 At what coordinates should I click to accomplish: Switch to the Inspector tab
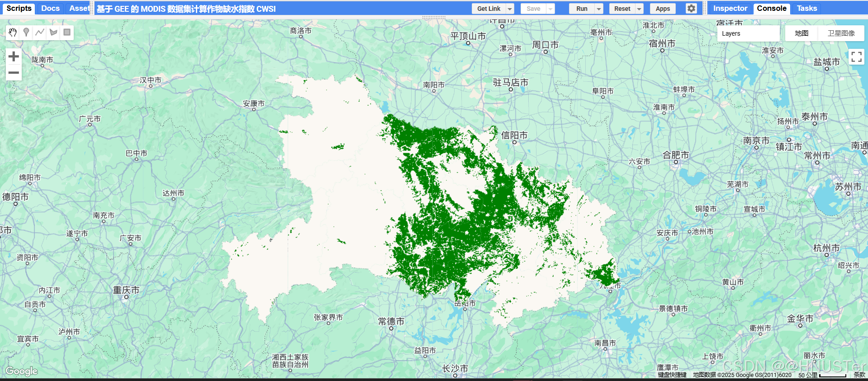730,8
